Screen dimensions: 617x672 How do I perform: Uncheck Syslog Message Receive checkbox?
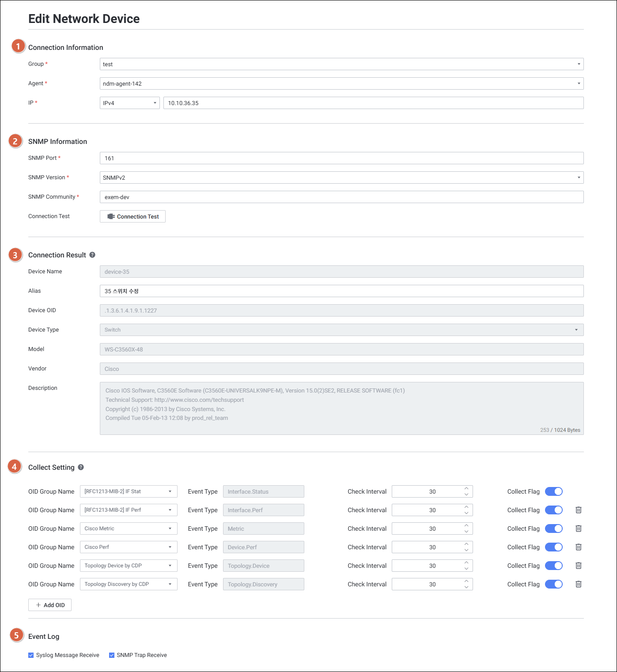point(31,655)
